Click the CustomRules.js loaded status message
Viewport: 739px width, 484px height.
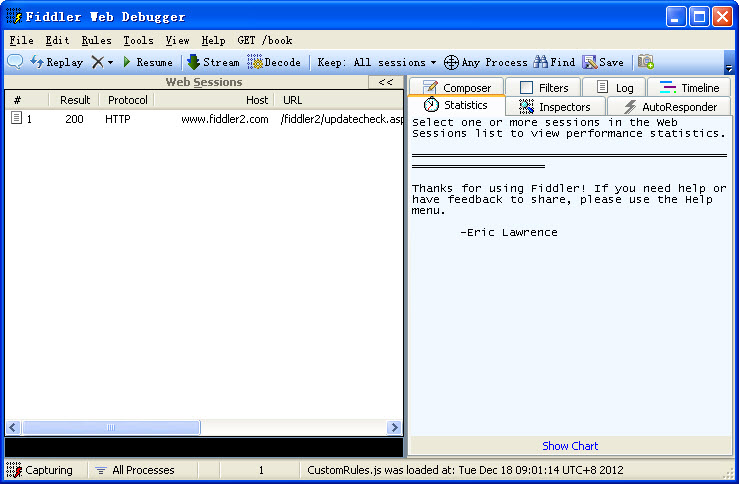tap(465, 470)
